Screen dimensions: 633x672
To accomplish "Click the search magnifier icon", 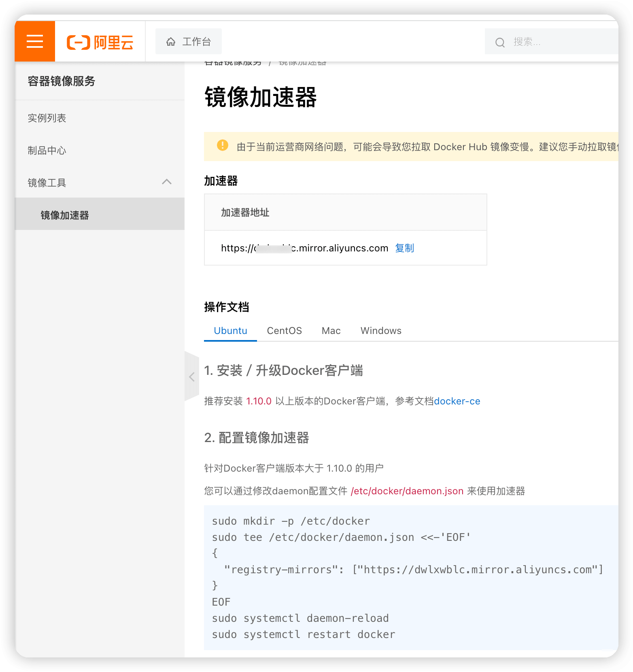I will 500,42.
